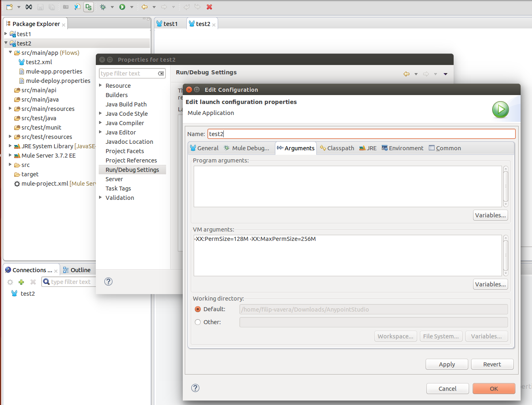532x405 pixels.
Task: Select mule-app.properties file
Action: pyautogui.click(x=50, y=71)
